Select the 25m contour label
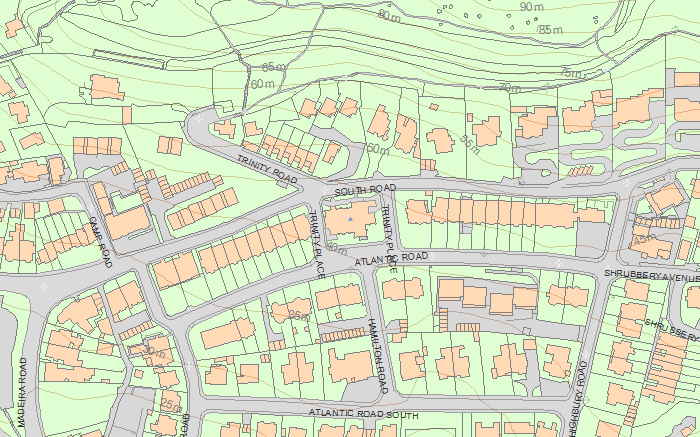Viewport: 700px width, 437px height. (x=171, y=405)
